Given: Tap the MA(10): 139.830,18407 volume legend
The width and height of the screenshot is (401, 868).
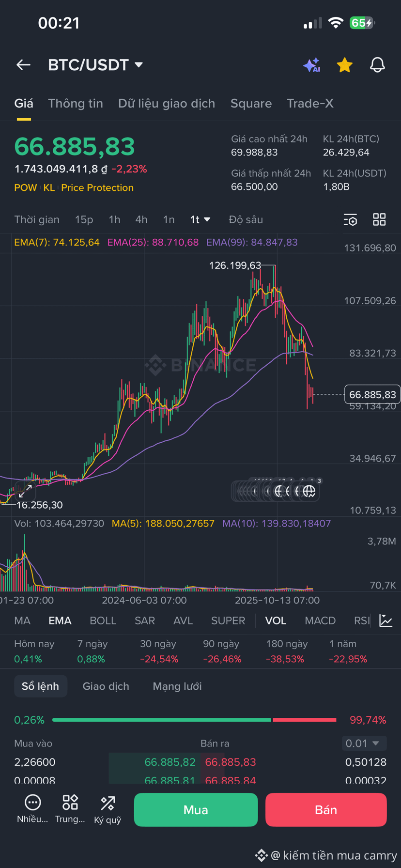Looking at the screenshot, I should [x=277, y=524].
